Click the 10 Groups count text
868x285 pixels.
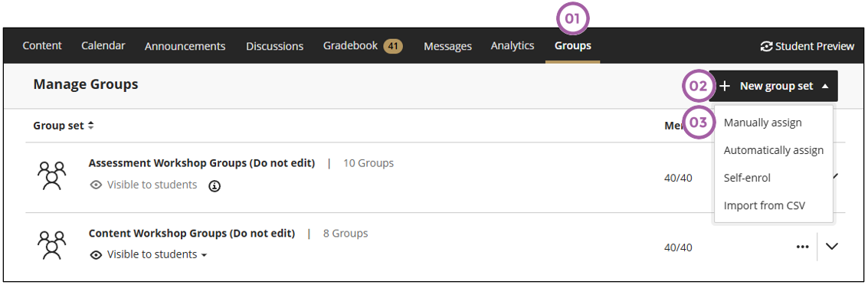(368, 163)
